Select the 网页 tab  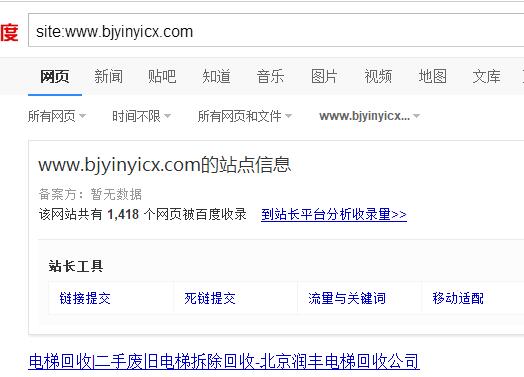tap(55, 77)
